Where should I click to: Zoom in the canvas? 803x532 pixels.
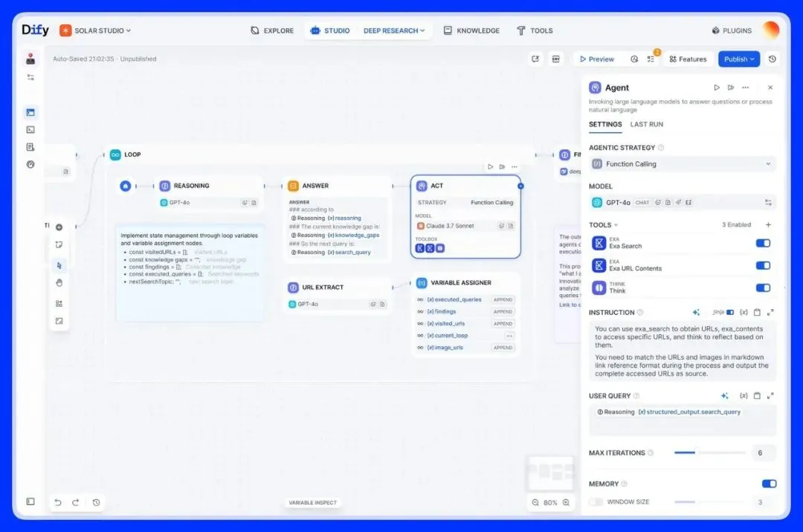566,502
